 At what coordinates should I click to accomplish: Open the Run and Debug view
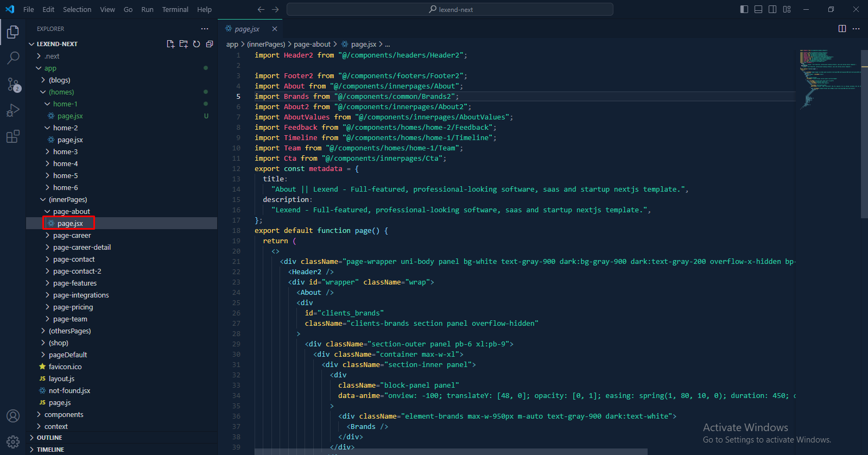tap(13, 110)
